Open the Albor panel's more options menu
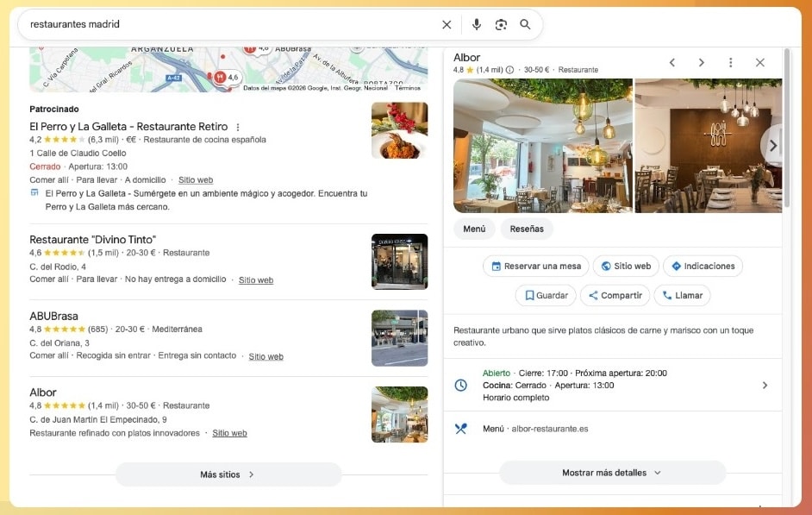The image size is (812, 515). tap(731, 63)
